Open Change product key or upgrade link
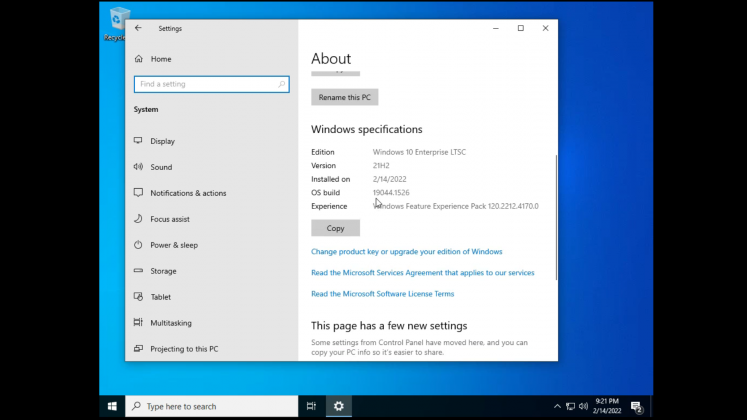747x420 pixels. click(x=406, y=251)
